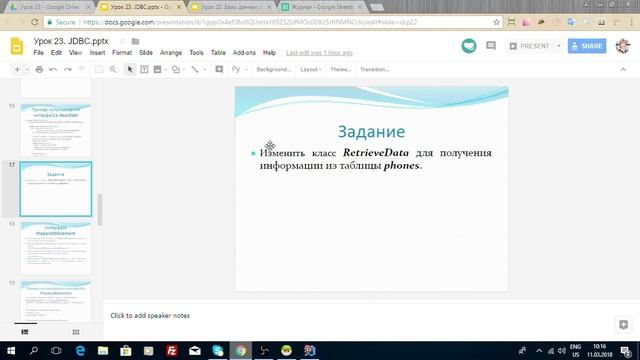Collapse the menus with chevron up
Screen dimensions: 640x360
point(623,69)
